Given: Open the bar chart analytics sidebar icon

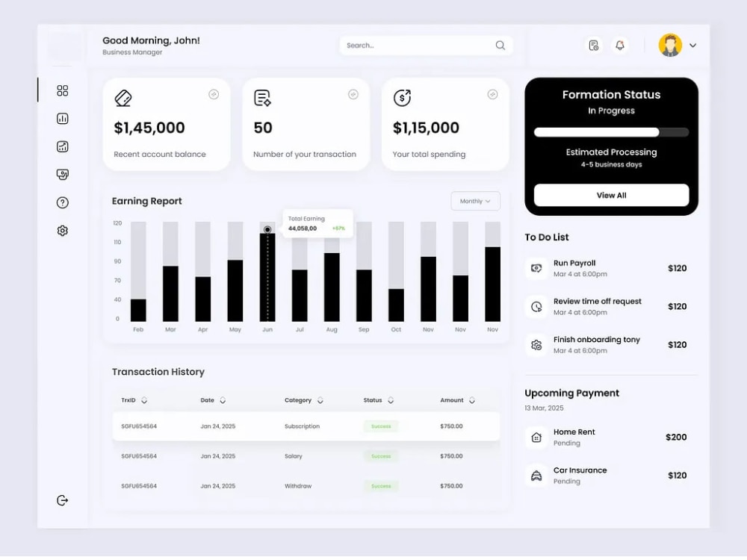Looking at the screenshot, I should click(63, 119).
